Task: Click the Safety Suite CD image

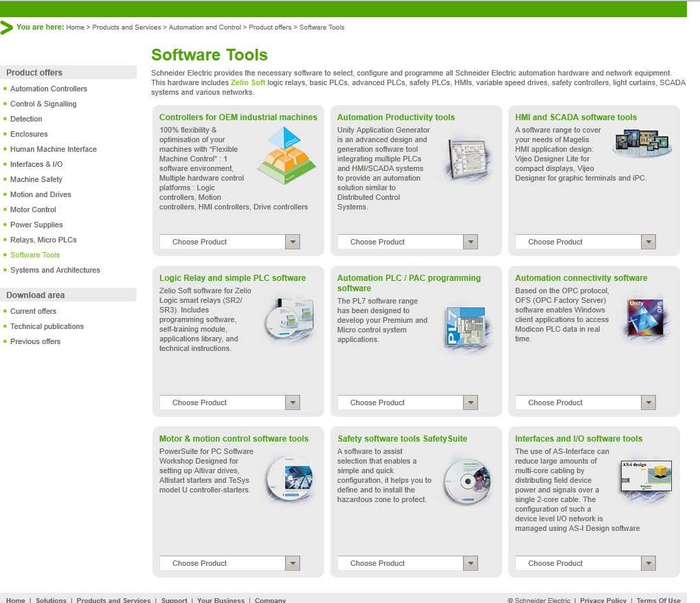Action: tap(468, 481)
